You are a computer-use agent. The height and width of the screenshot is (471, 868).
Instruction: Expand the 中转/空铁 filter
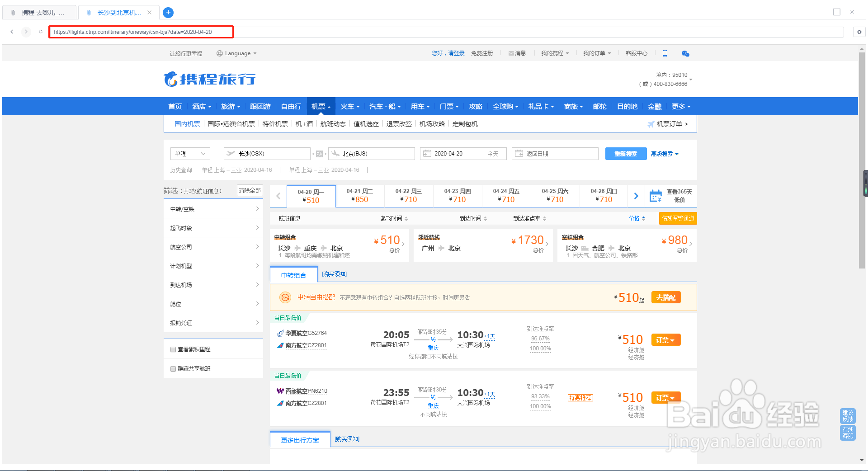coord(213,209)
